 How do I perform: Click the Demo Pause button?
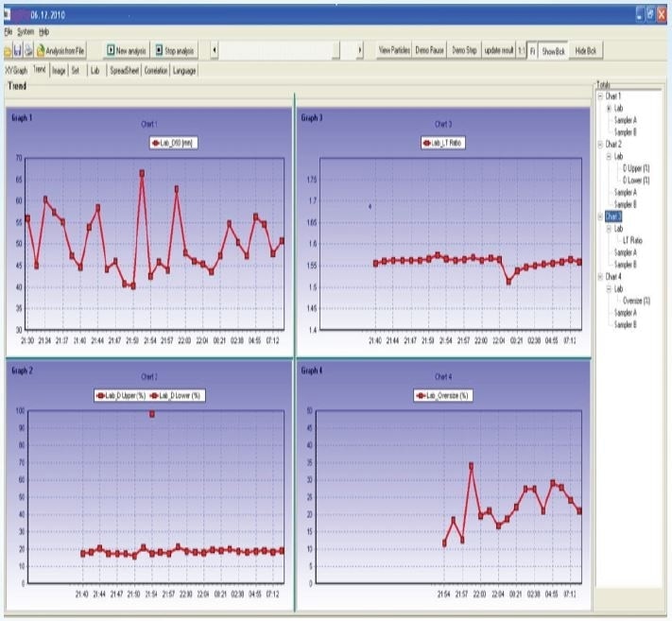(429, 50)
